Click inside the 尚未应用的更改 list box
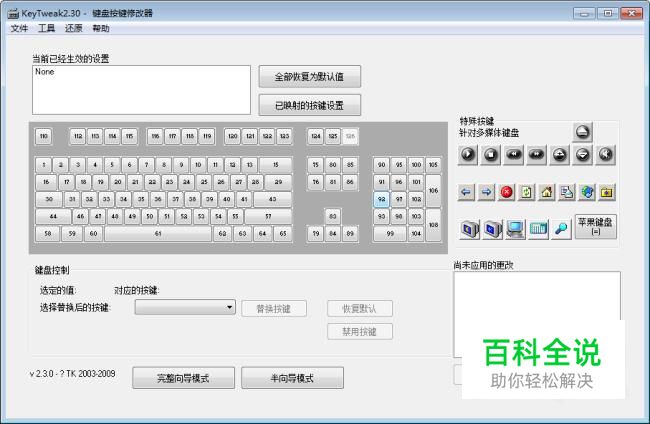The width and height of the screenshot is (650, 424). click(537, 314)
